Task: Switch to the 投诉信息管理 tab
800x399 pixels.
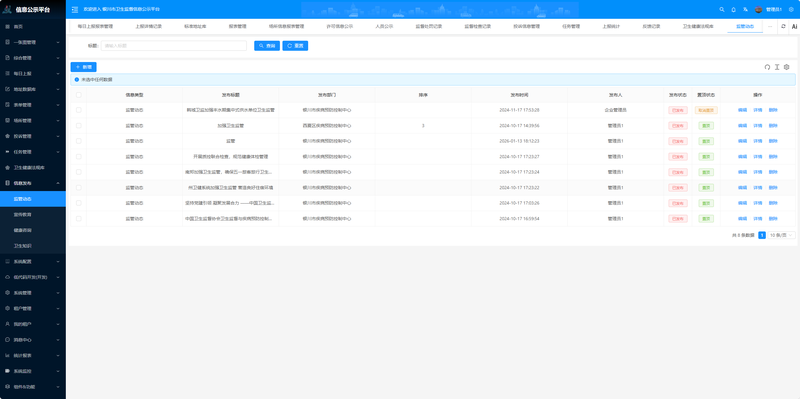Action: click(527, 26)
